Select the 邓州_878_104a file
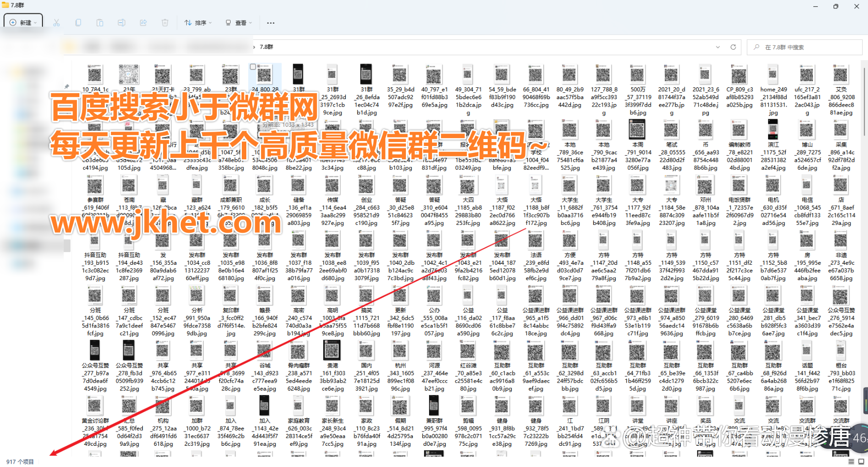 click(x=705, y=200)
